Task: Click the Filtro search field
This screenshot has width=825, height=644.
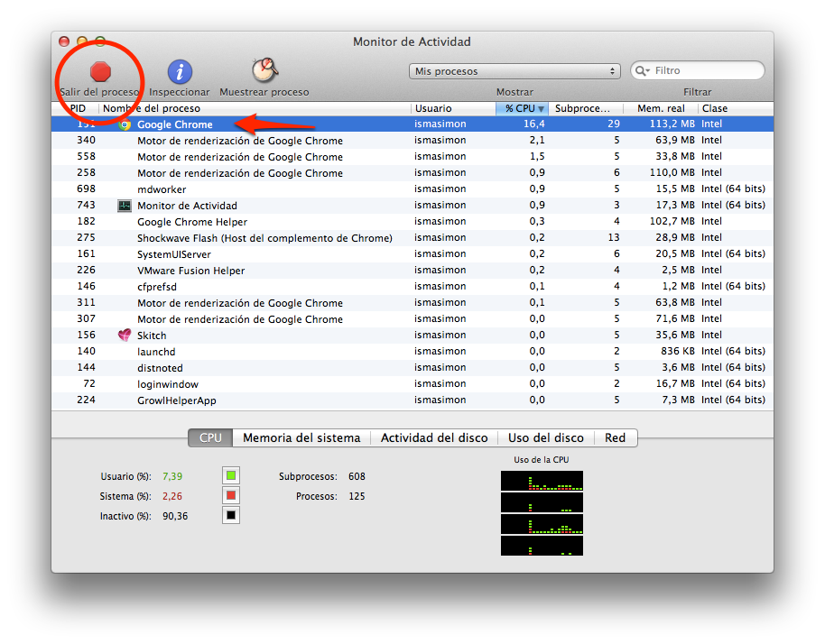Action: click(x=698, y=70)
